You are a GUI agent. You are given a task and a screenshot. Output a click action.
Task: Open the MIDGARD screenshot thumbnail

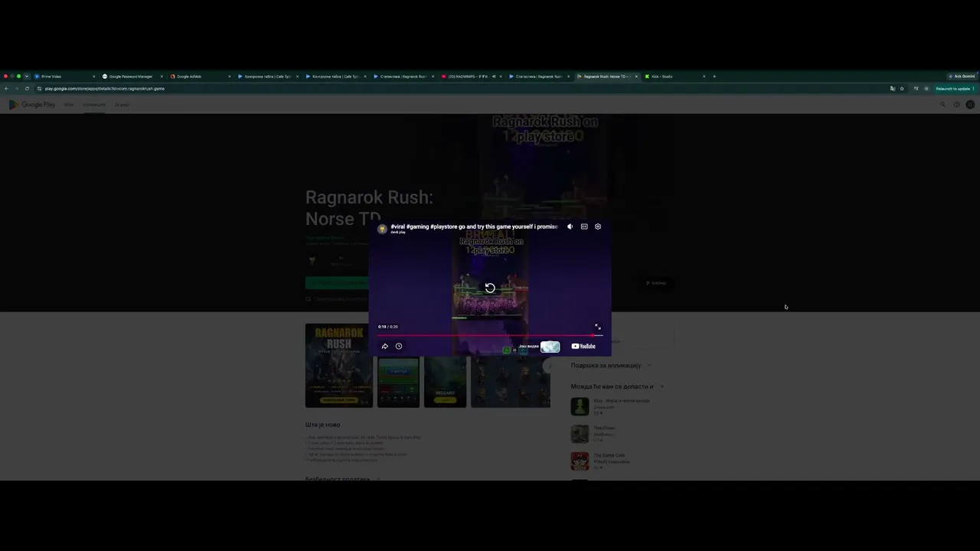[x=445, y=381]
